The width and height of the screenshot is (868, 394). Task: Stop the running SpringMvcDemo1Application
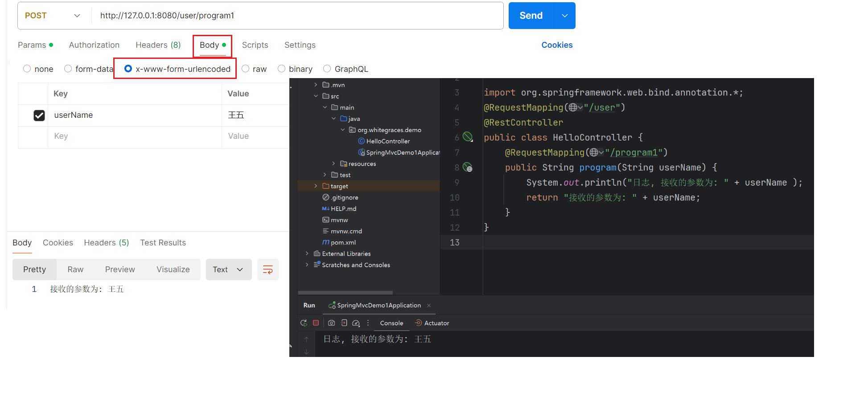coord(316,323)
